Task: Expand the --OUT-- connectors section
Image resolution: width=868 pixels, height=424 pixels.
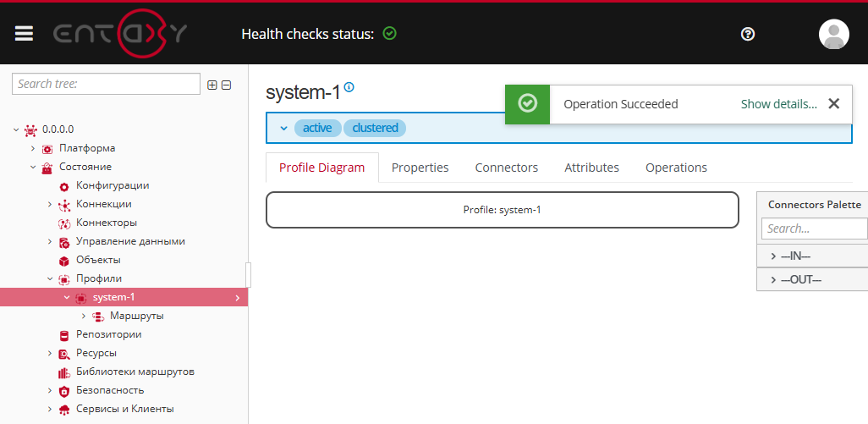Action: (774, 280)
